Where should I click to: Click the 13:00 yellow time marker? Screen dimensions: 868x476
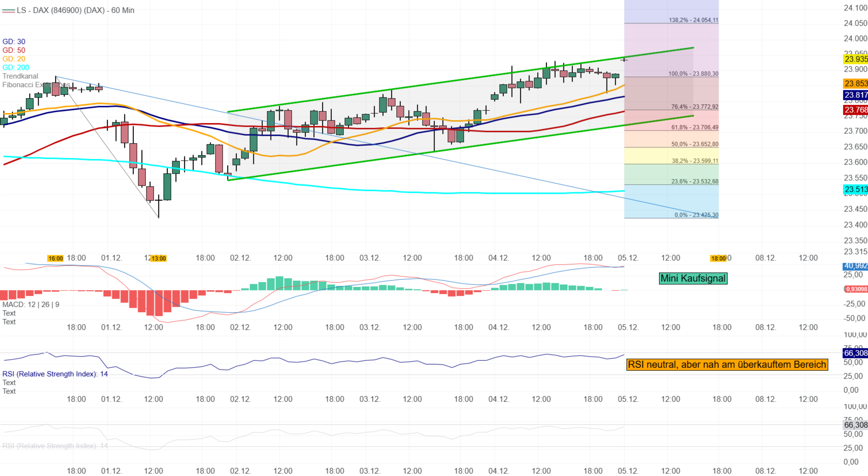click(x=158, y=259)
